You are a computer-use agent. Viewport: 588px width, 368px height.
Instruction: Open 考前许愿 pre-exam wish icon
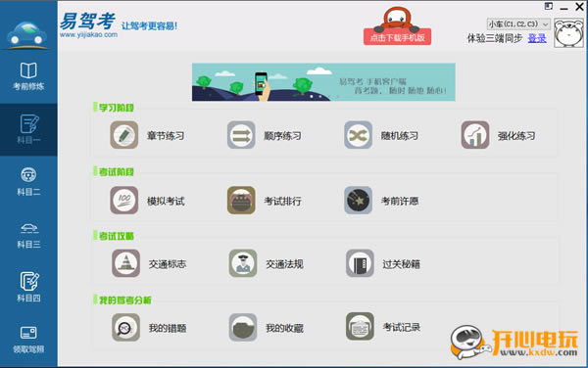click(x=358, y=201)
